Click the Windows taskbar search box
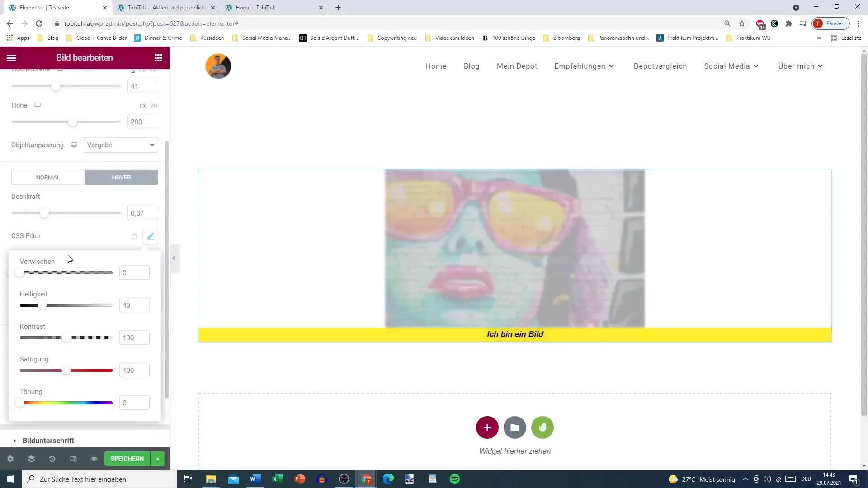868x488 pixels. click(x=99, y=479)
